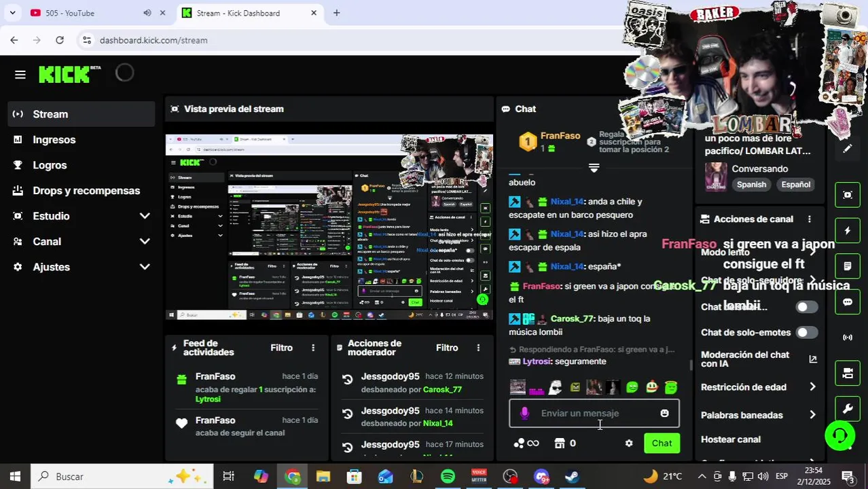Click Hostear canal

tap(730, 439)
